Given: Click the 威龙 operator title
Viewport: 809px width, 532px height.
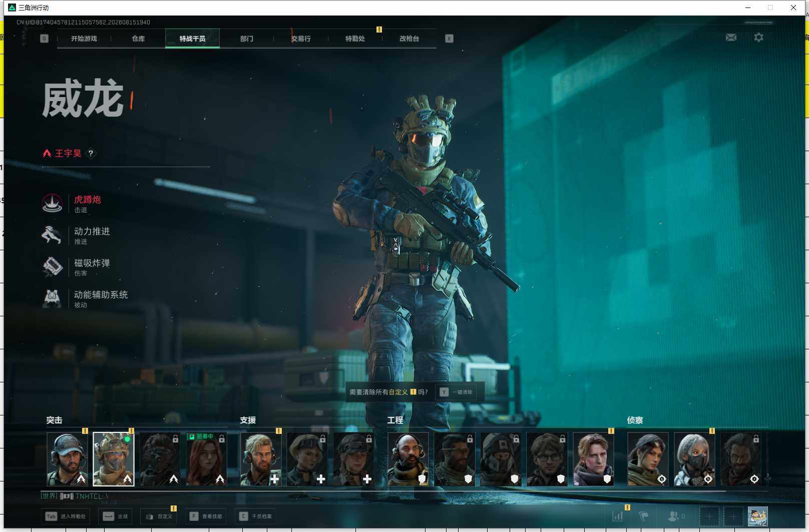Looking at the screenshot, I should tap(83, 99).
